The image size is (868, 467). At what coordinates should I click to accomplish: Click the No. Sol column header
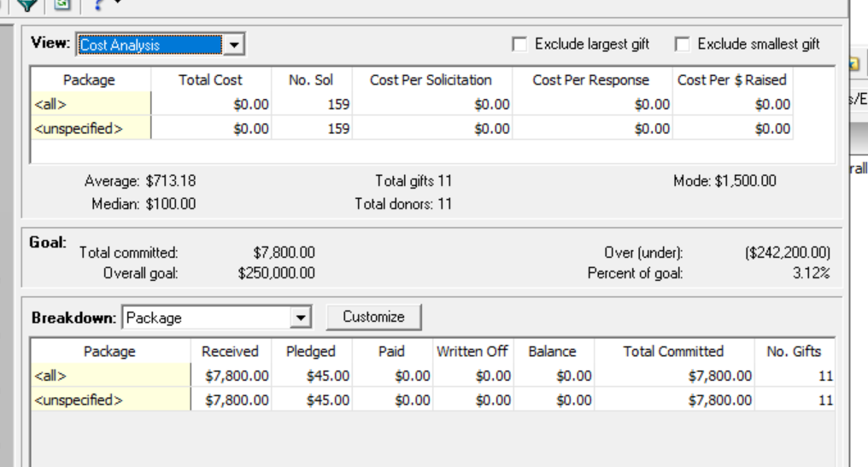click(x=311, y=79)
